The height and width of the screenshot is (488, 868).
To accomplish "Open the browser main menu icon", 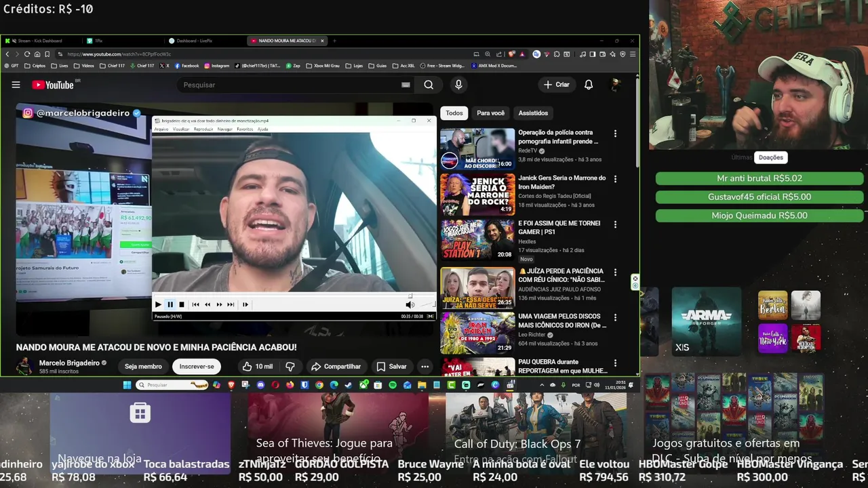I will click(x=632, y=54).
